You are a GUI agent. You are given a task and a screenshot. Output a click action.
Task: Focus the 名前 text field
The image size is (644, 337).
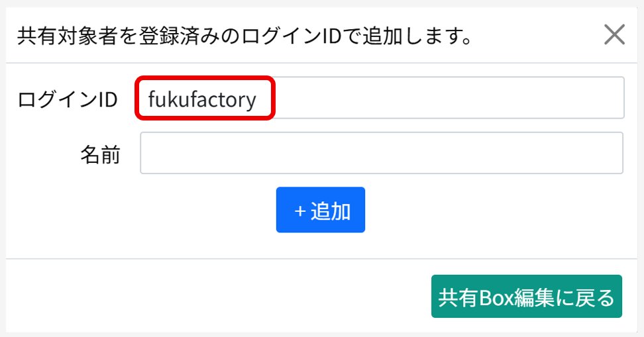(x=381, y=153)
